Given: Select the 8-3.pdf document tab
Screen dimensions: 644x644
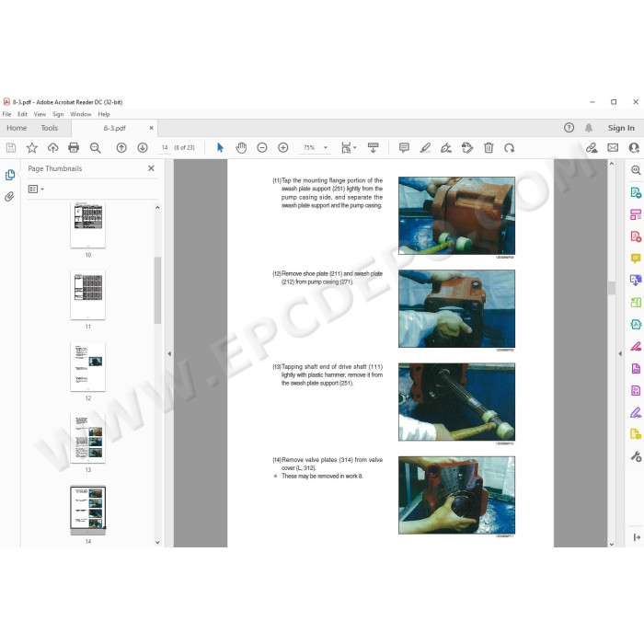Looking at the screenshot, I should (115, 128).
